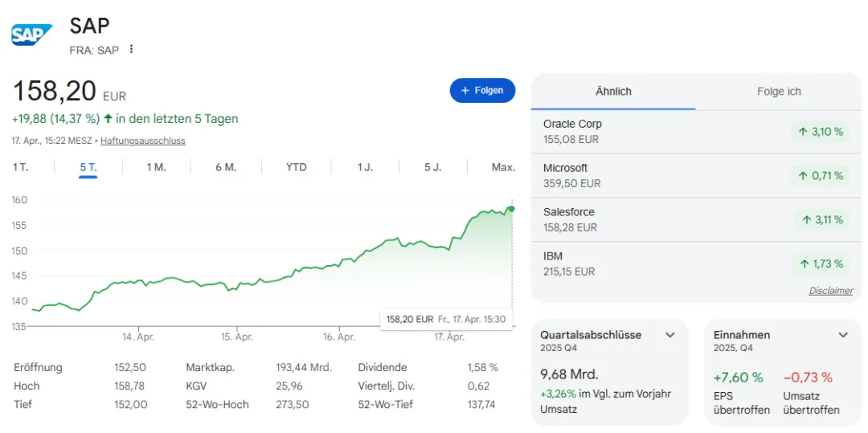Click the green up arrow next to 14,37 %
The image size is (868, 433).
coord(108,119)
